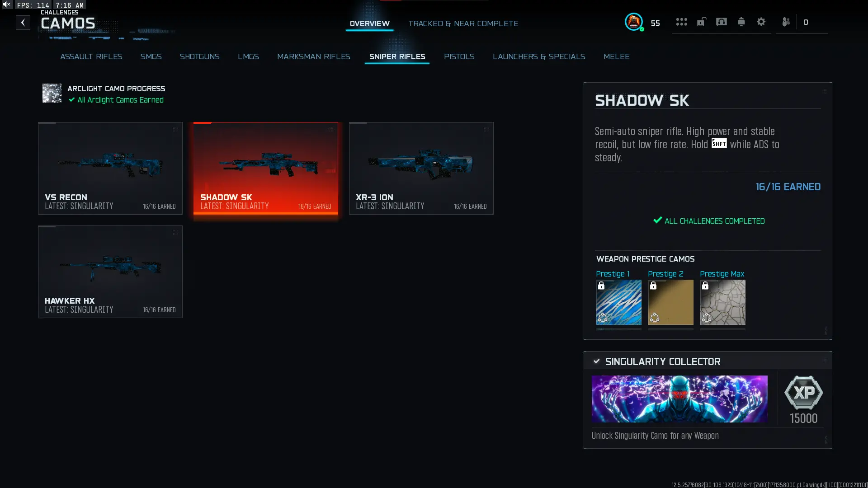Select the Launchers & Specials category
The height and width of the screenshot is (488, 868).
(x=539, y=56)
